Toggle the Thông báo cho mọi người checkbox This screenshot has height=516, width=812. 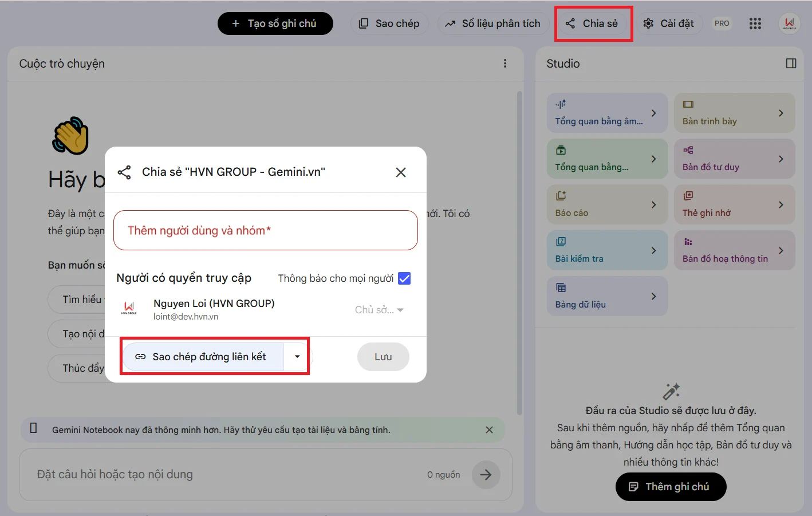pos(404,278)
